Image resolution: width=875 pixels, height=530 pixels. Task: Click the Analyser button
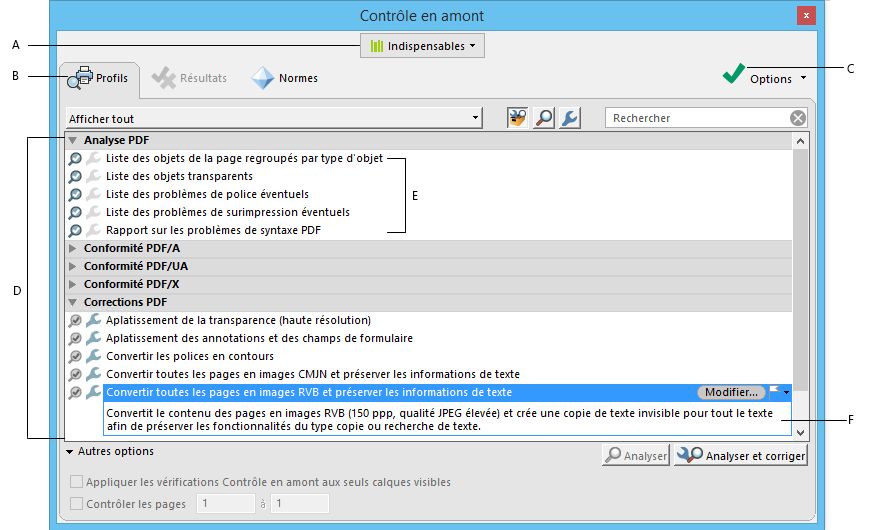(636, 455)
